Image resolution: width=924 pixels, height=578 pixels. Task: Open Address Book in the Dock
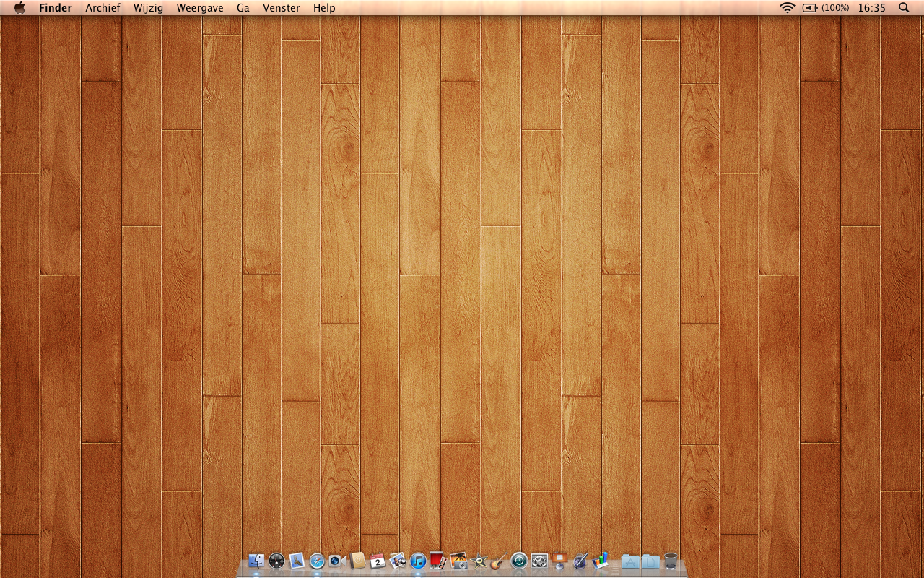(x=357, y=561)
